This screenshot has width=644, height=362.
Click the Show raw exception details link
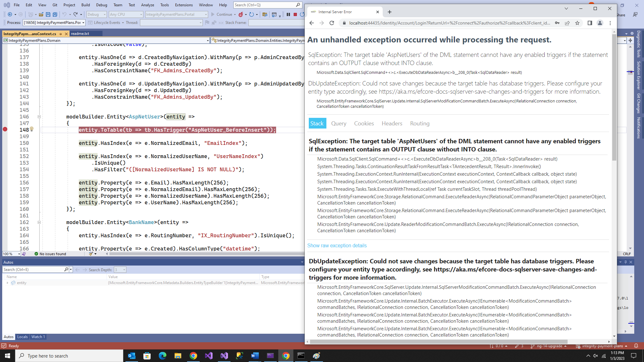point(337,246)
